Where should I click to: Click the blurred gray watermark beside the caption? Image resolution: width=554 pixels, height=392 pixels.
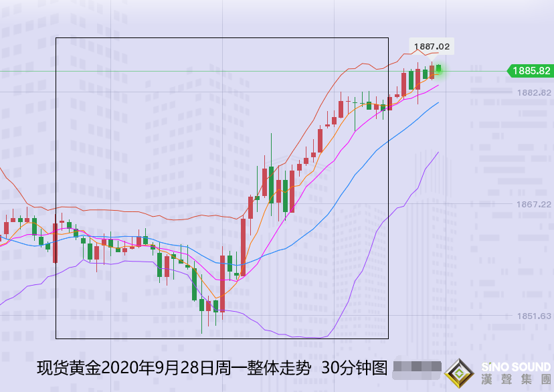point(417,367)
